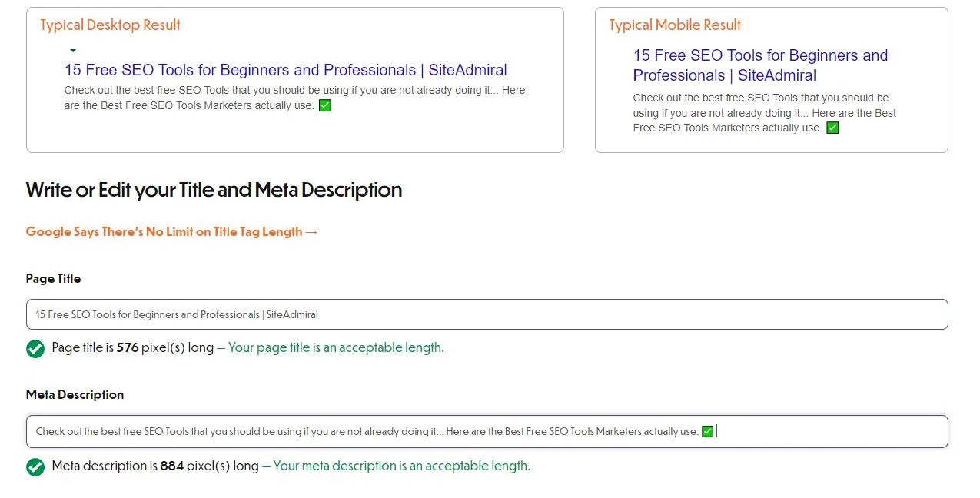
Task: Click the checkmark emoji in the desktop result snippet
Action: [x=325, y=106]
